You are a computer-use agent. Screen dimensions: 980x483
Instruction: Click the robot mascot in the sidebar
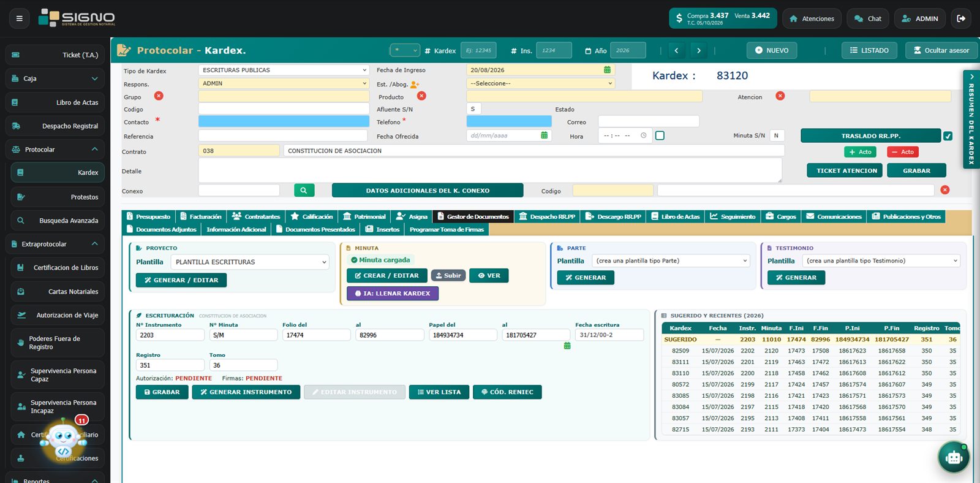tap(63, 440)
